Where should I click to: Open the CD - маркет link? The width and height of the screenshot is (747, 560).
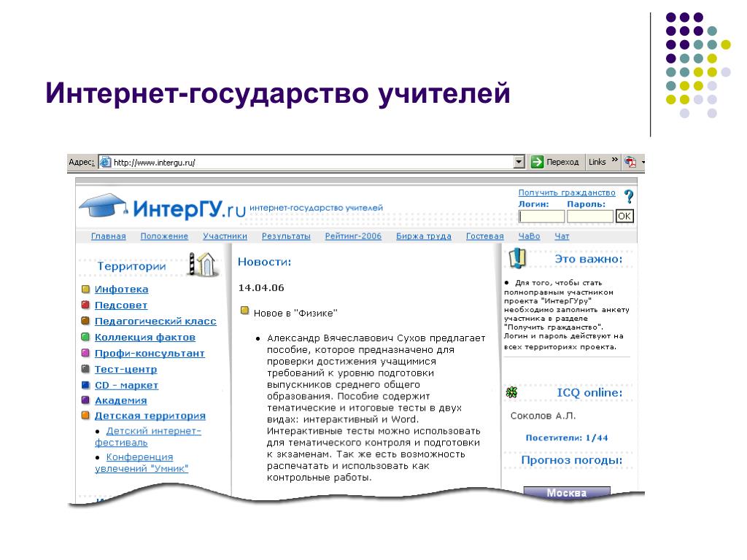coord(126,385)
